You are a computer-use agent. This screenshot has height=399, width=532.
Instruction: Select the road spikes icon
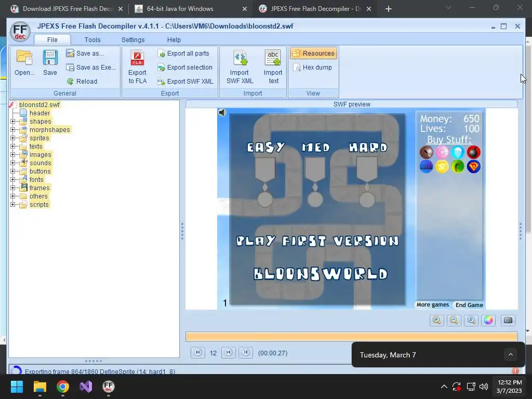coord(426,167)
